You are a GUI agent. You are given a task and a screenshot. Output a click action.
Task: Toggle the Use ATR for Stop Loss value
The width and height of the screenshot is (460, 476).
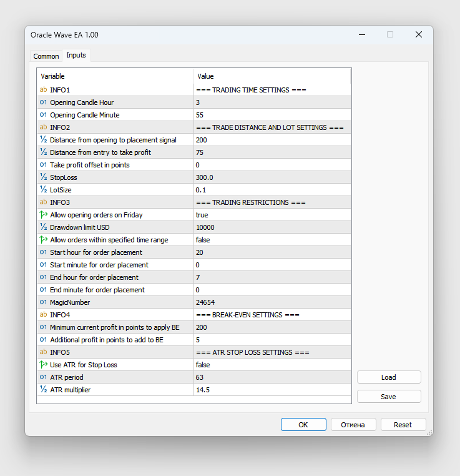[272, 365]
